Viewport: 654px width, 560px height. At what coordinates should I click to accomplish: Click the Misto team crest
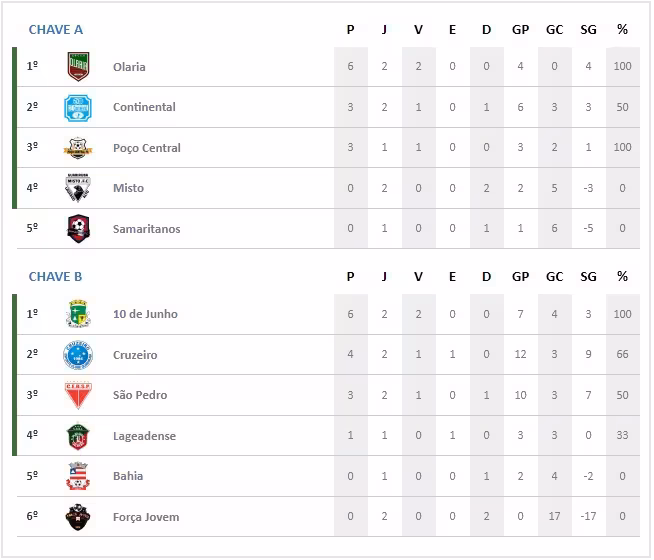78,188
